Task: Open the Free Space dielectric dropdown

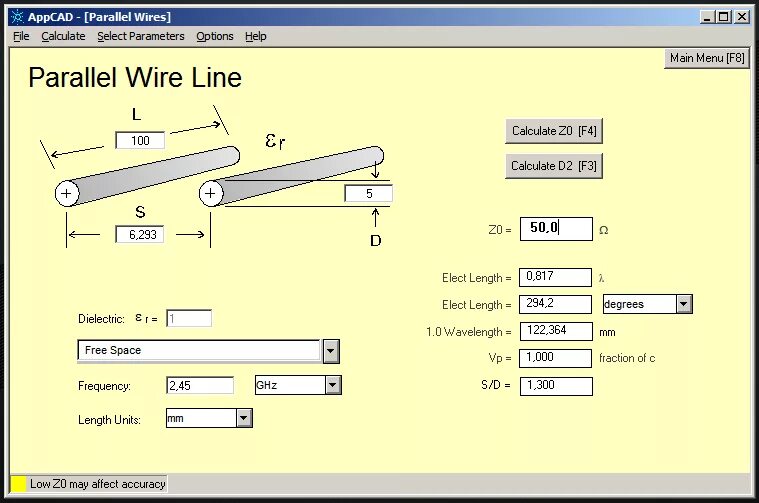Action: coord(331,351)
